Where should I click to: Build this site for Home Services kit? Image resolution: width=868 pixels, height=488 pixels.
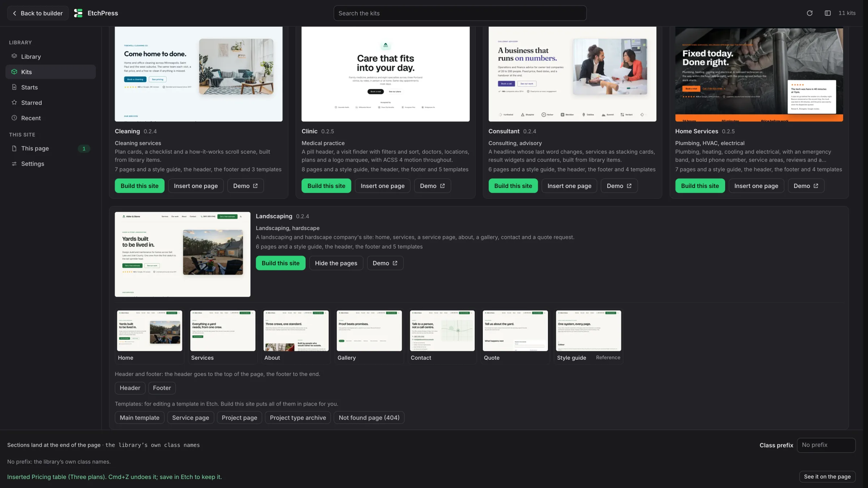pos(700,186)
